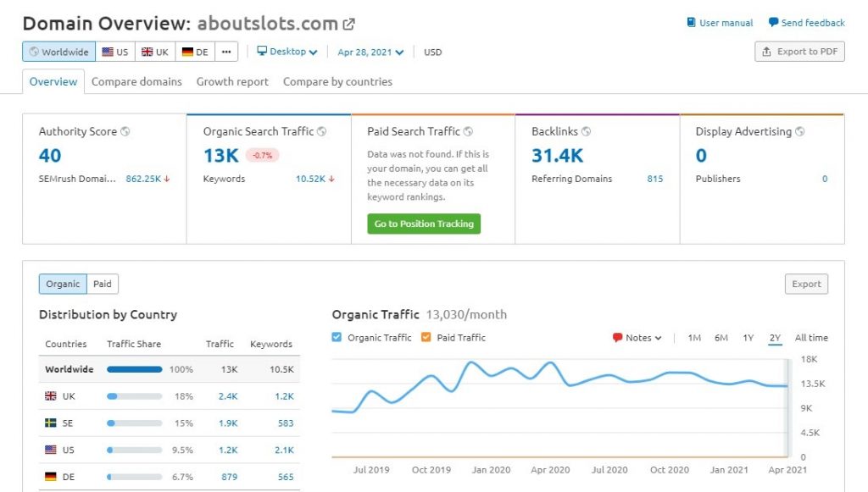Click info icon beside Paid Search Traffic

pos(469,132)
